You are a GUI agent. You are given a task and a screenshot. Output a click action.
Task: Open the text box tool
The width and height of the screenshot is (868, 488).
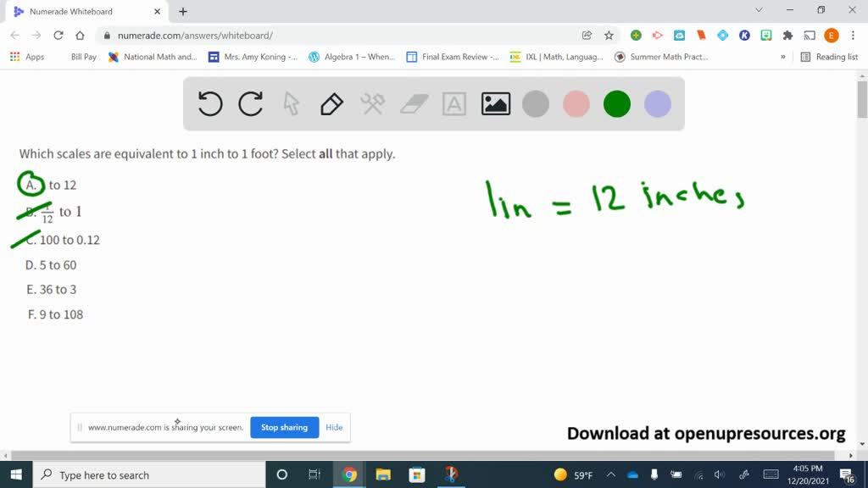point(454,104)
